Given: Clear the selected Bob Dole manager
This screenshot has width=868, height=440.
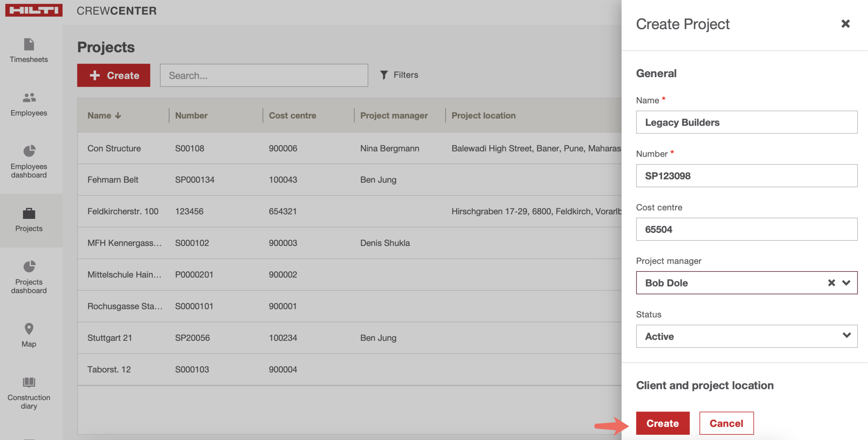Looking at the screenshot, I should [x=831, y=283].
